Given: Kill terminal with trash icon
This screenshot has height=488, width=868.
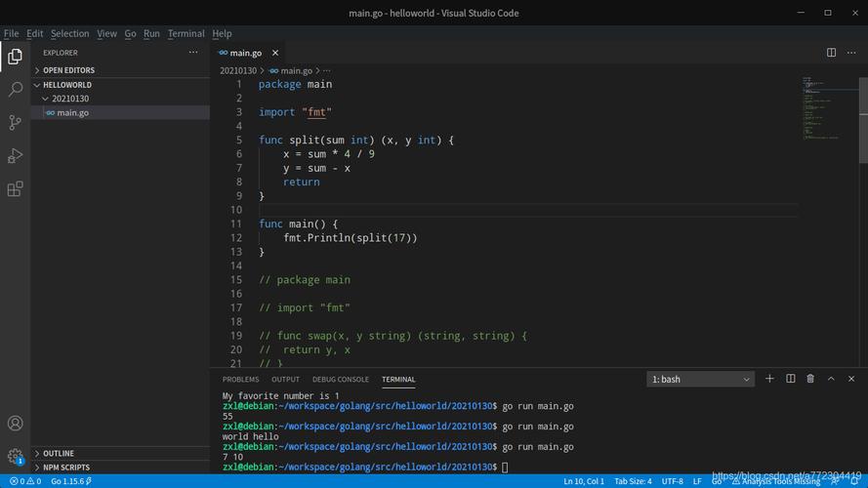Looking at the screenshot, I should (810, 379).
